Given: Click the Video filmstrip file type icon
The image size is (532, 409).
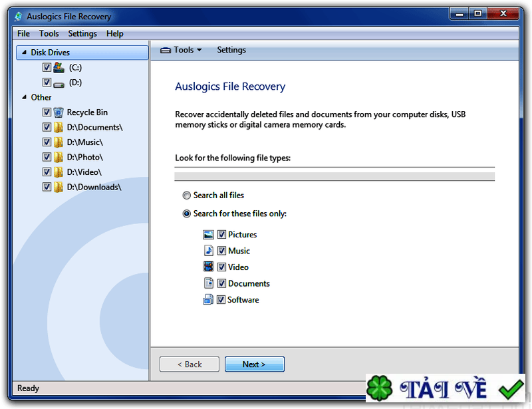Looking at the screenshot, I should click(x=208, y=267).
